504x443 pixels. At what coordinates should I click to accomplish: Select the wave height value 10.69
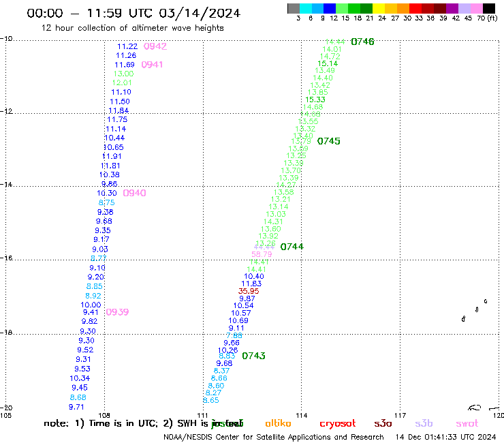coord(238,320)
